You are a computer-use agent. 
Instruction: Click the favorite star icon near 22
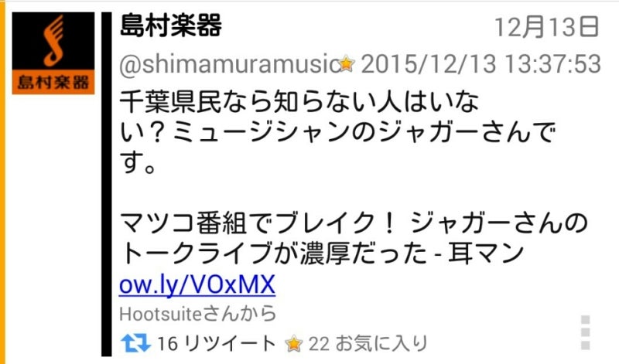pyautogui.click(x=294, y=343)
